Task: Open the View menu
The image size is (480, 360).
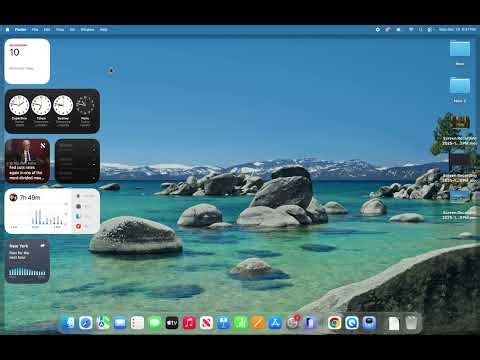Action: (x=60, y=30)
